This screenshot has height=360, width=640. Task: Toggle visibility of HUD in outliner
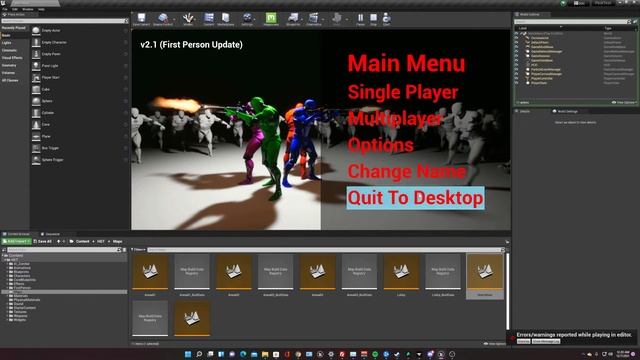[516, 65]
